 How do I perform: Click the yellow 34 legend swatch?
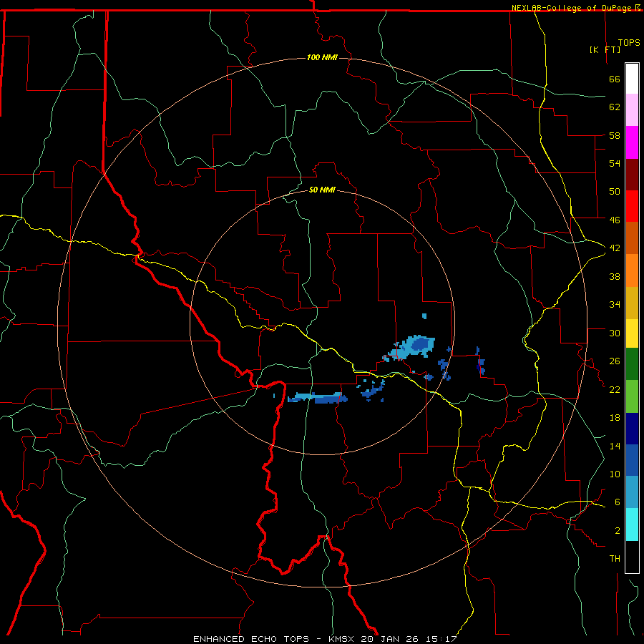tap(632, 333)
